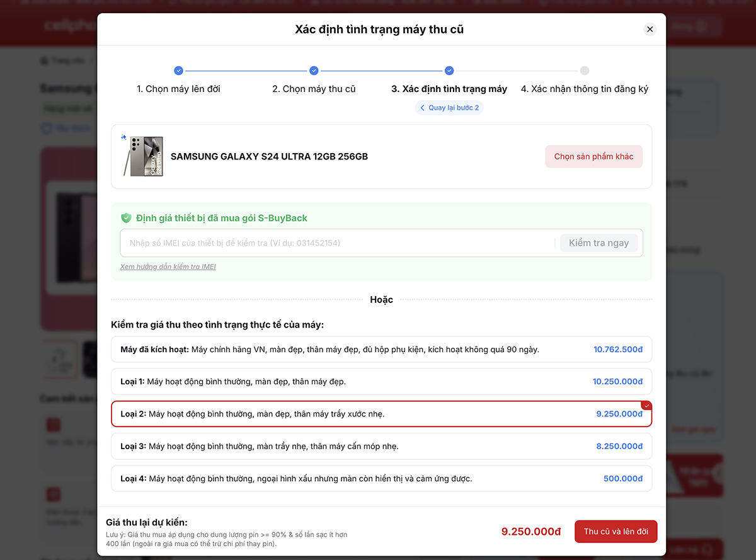Click the Thu cũ và lên đời button
This screenshot has width=756, height=560.
pos(616,532)
